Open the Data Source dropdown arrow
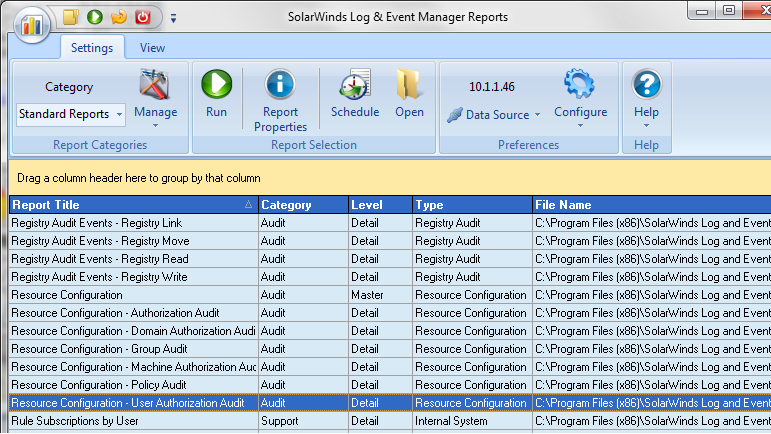Screen dimensions: 771x434 (x=537, y=115)
